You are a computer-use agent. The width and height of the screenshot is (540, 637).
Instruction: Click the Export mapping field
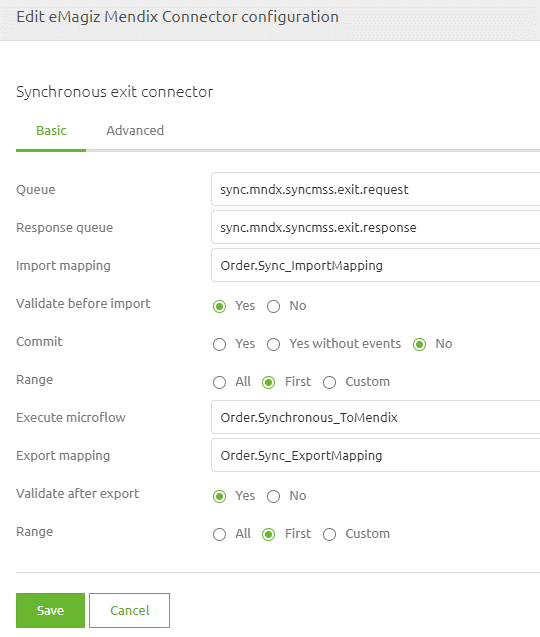(x=375, y=455)
